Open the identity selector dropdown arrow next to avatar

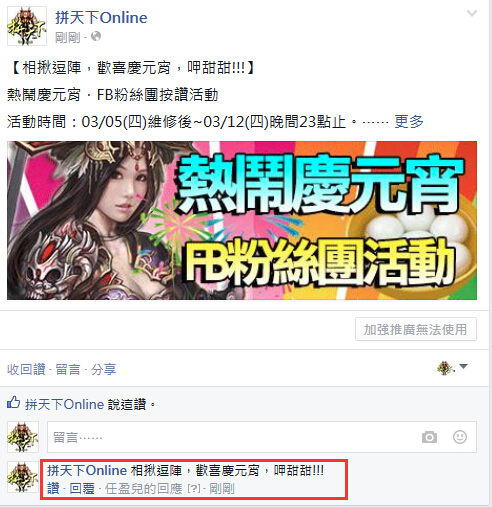463,367
